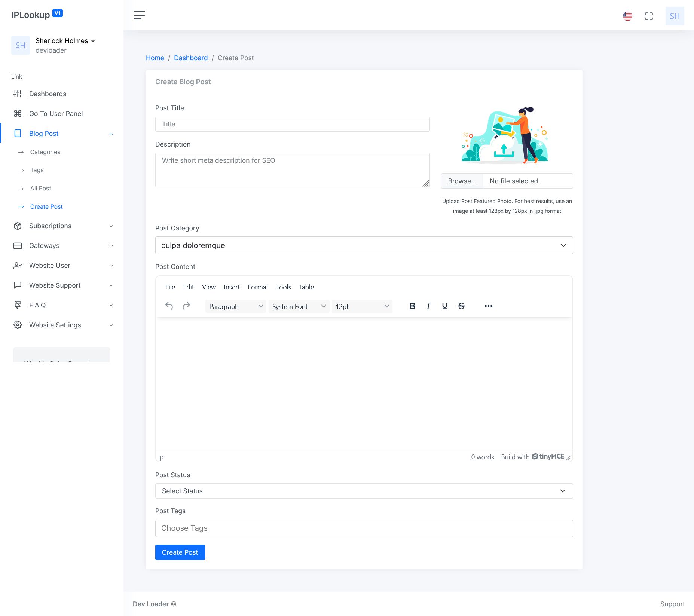
Task: Click the blue Create Post button
Action: (x=180, y=552)
